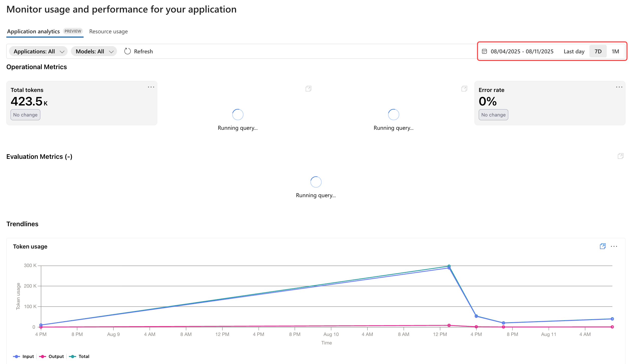Screen dimensions: 629x364
Task: Click first loading card's pop-out icon
Action: point(308,88)
